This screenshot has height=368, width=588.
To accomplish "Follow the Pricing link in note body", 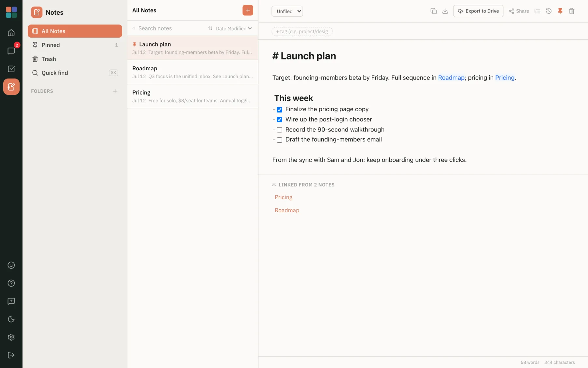I will click(505, 78).
